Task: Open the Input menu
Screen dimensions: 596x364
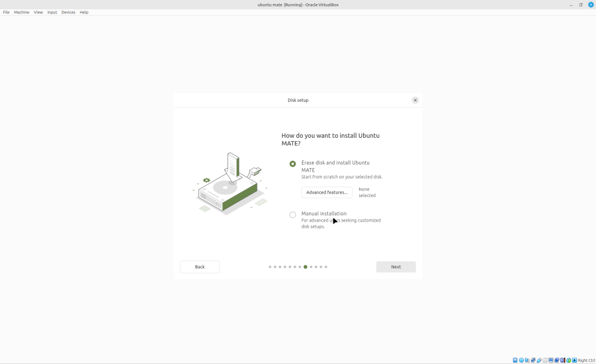Action: click(52, 12)
